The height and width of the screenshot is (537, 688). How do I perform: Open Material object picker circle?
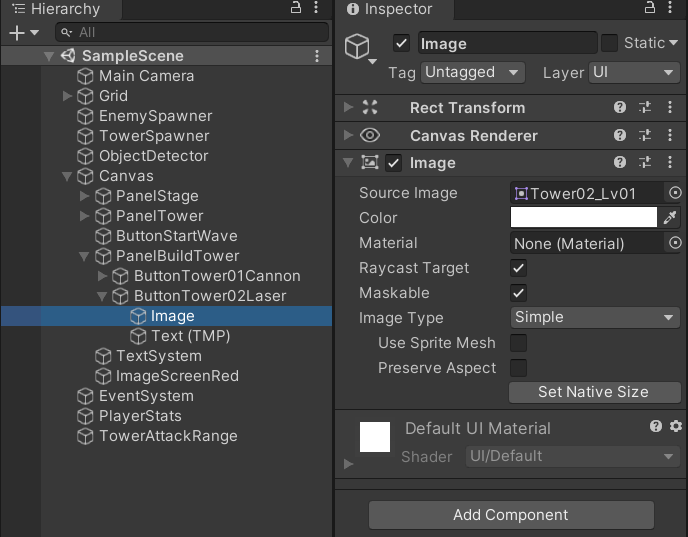point(675,243)
